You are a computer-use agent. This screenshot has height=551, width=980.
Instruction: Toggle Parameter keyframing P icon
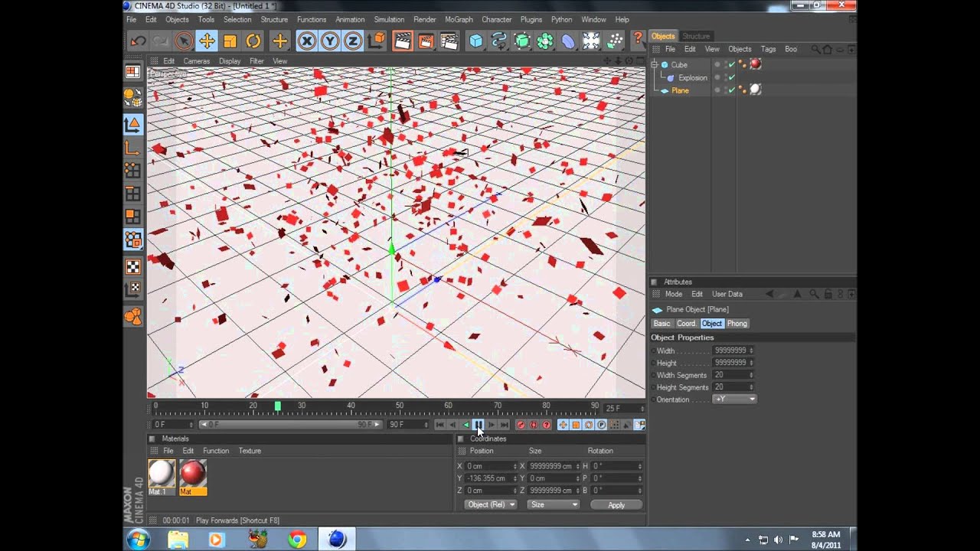(x=602, y=425)
